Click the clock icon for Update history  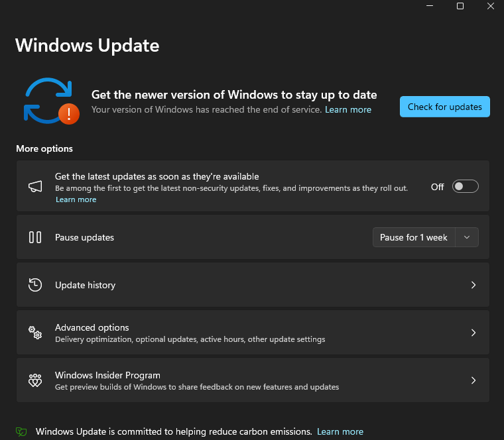pos(35,285)
